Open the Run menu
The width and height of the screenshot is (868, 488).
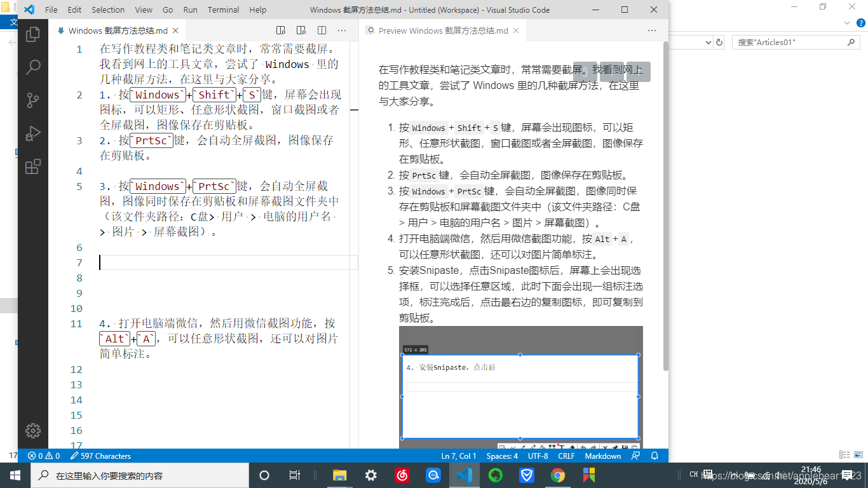[190, 10]
